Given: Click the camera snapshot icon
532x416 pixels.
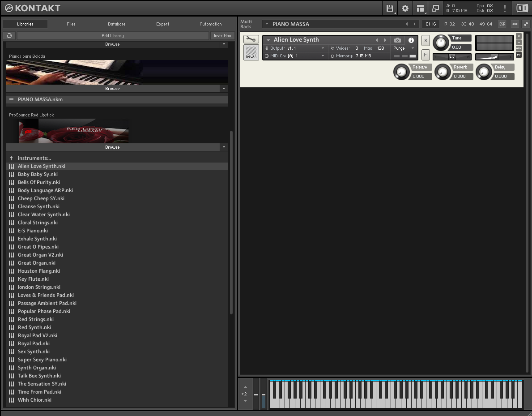Looking at the screenshot, I should (397, 40).
